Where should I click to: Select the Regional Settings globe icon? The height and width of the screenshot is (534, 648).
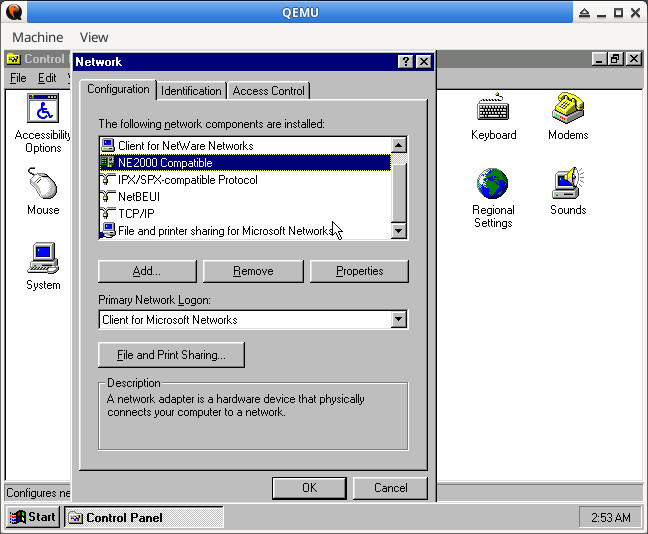pyautogui.click(x=492, y=183)
